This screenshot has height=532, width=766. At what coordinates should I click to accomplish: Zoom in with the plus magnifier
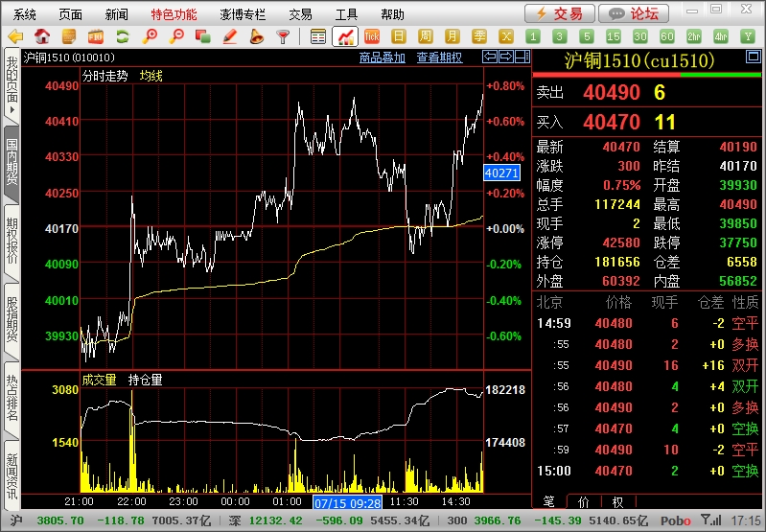pyautogui.click(x=150, y=36)
